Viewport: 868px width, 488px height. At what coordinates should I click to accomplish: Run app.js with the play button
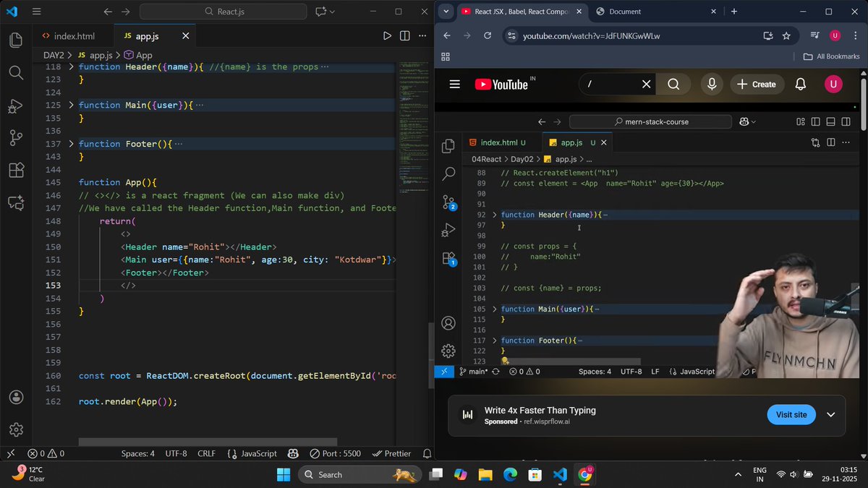pos(387,35)
